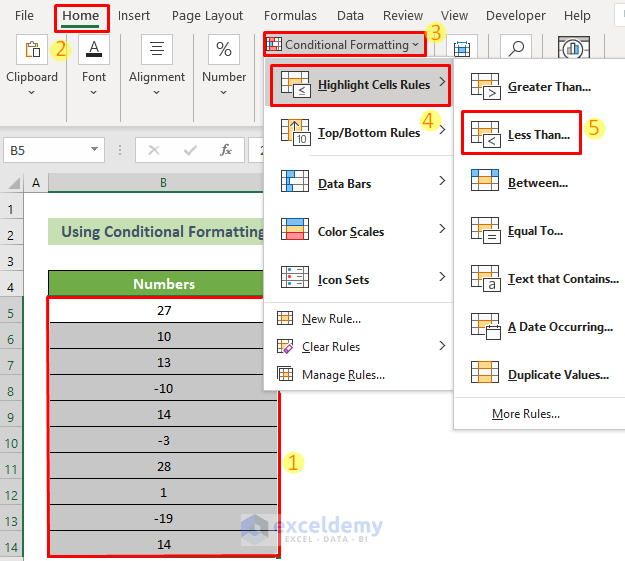The image size is (625, 561).
Task: Open the Clipboard paste icon group
Action: [x=32, y=49]
